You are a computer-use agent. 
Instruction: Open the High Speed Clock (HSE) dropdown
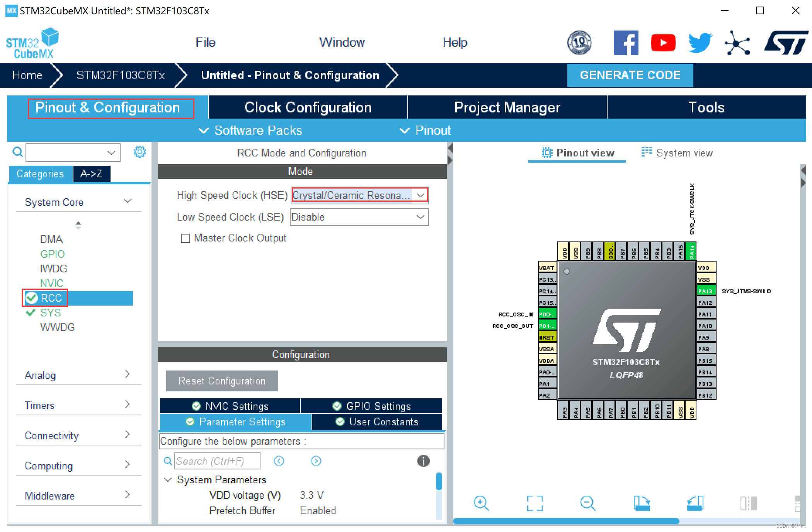pos(359,195)
